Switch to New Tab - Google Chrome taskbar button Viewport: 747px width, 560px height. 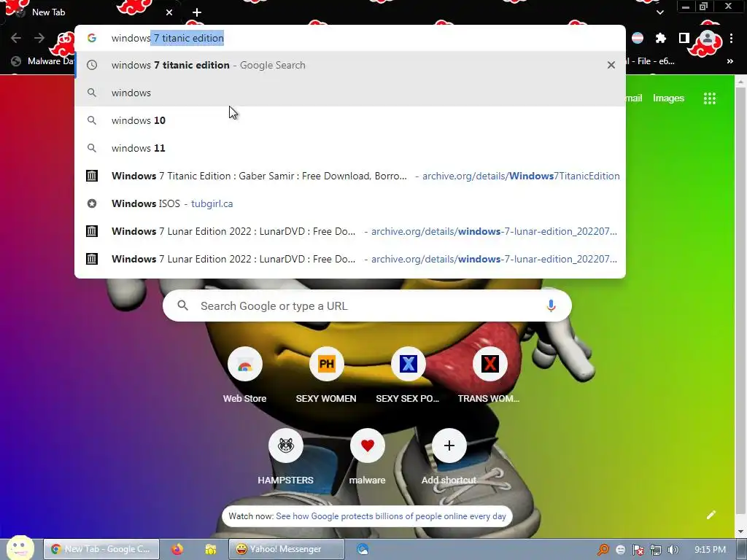pos(101,549)
